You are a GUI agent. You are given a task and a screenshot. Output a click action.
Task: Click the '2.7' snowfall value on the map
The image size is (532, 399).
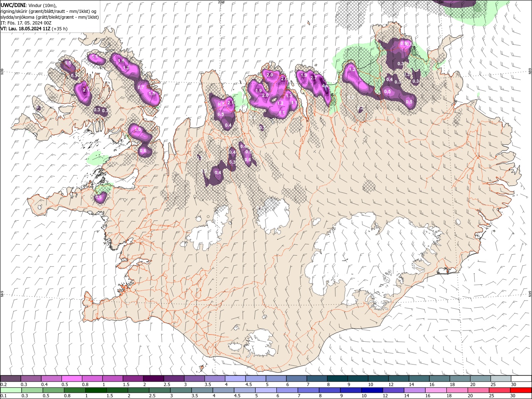coord(314,78)
